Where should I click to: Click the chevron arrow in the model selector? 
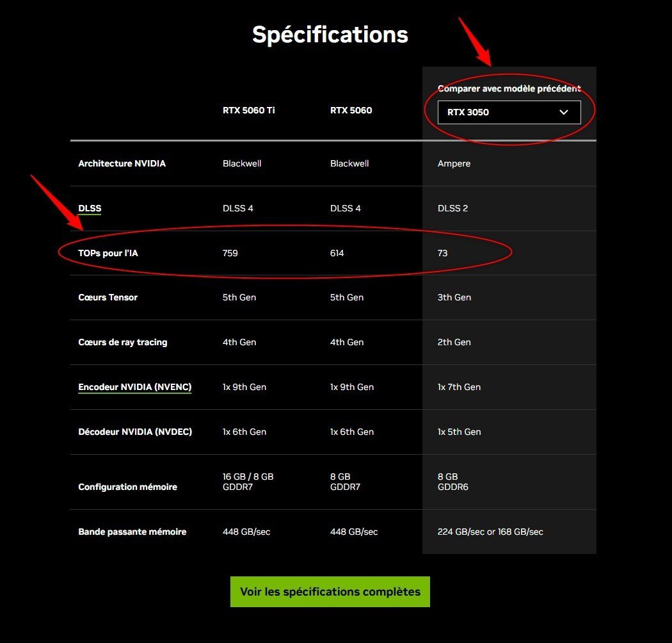pos(564,112)
